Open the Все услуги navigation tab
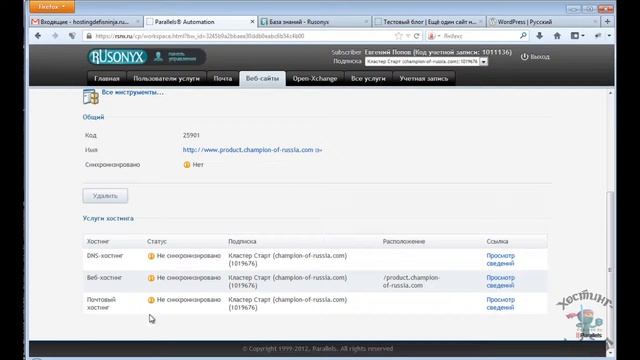Image resolution: width=640 pixels, height=360 pixels. (368, 78)
